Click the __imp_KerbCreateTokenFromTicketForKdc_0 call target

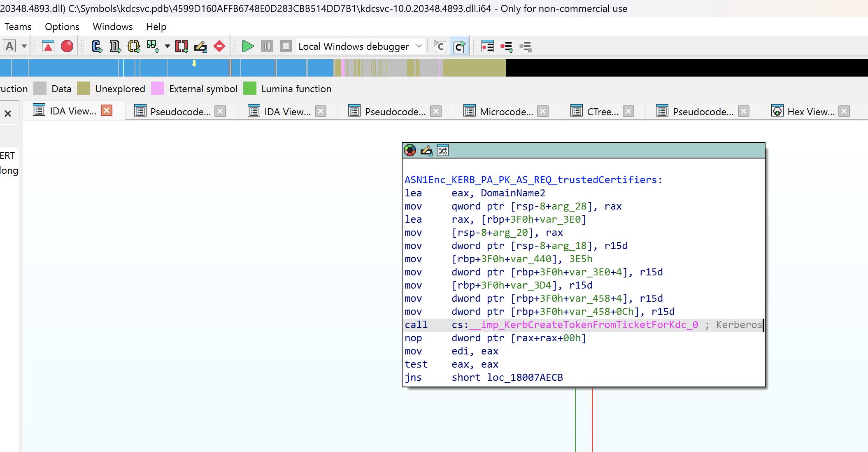584,325
